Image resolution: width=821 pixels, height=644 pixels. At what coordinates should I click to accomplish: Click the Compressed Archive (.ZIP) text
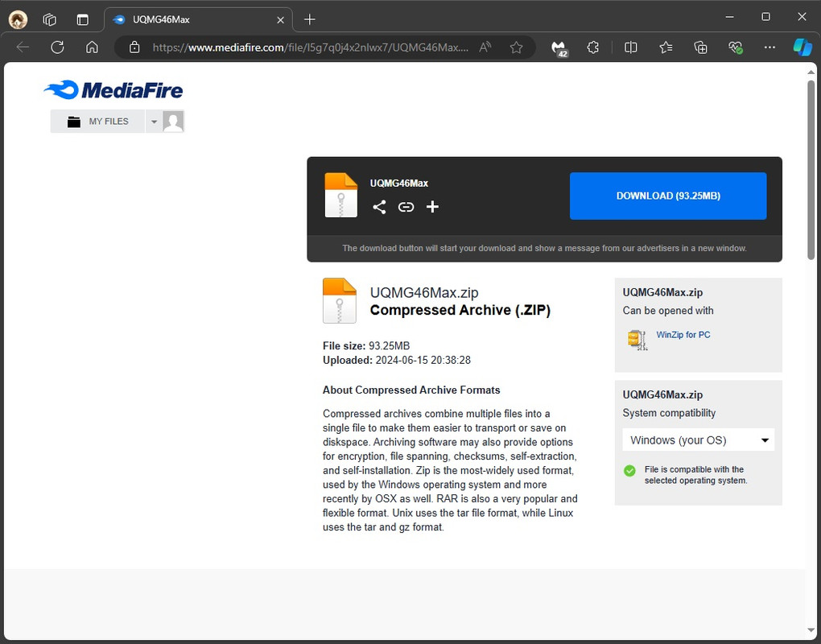[x=460, y=310]
